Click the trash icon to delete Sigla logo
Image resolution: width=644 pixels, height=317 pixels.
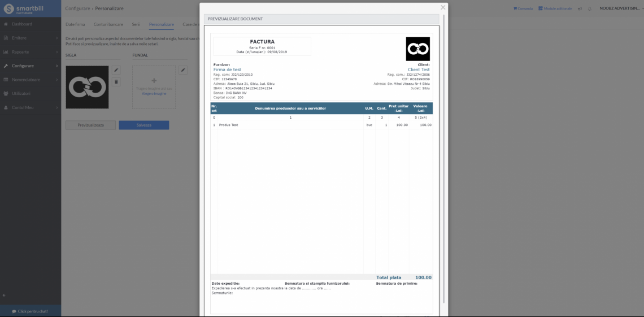click(x=116, y=82)
